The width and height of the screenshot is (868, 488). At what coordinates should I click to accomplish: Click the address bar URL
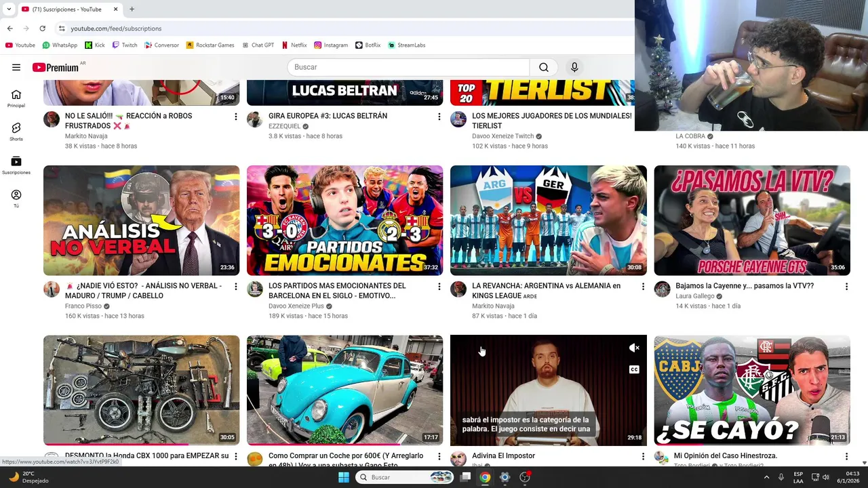(116, 28)
